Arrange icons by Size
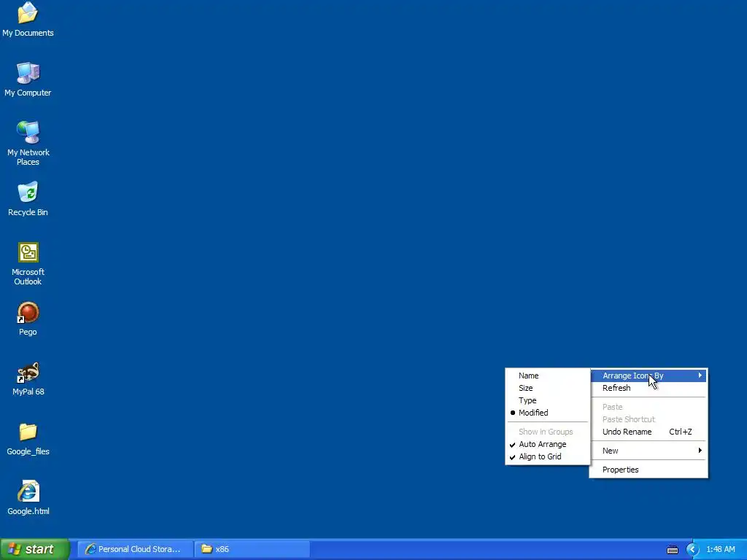The width and height of the screenshot is (747, 560). pyautogui.click(x=547, y=388)
